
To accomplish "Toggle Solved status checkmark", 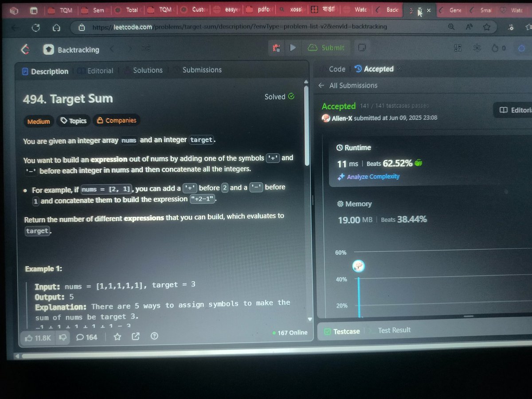I will tap(292, 97).
